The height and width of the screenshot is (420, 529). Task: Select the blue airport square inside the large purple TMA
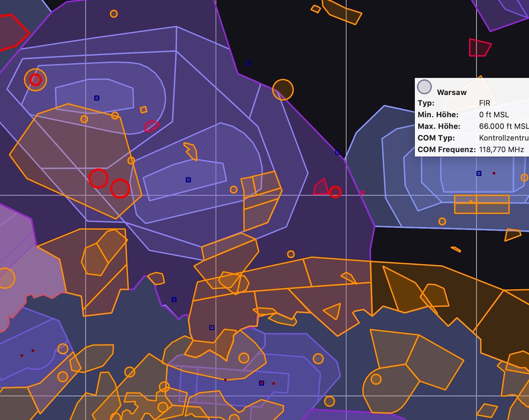click(188, 179)
